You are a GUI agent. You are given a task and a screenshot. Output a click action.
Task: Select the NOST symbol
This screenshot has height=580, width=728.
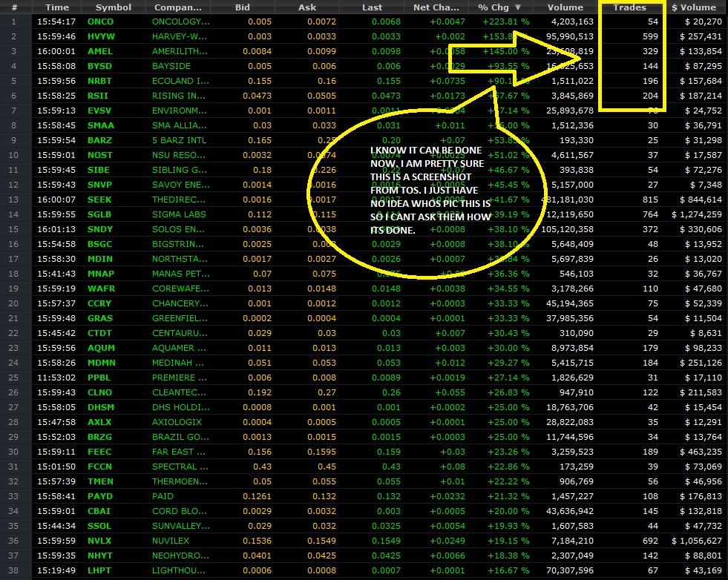click(x=100, y=155)
